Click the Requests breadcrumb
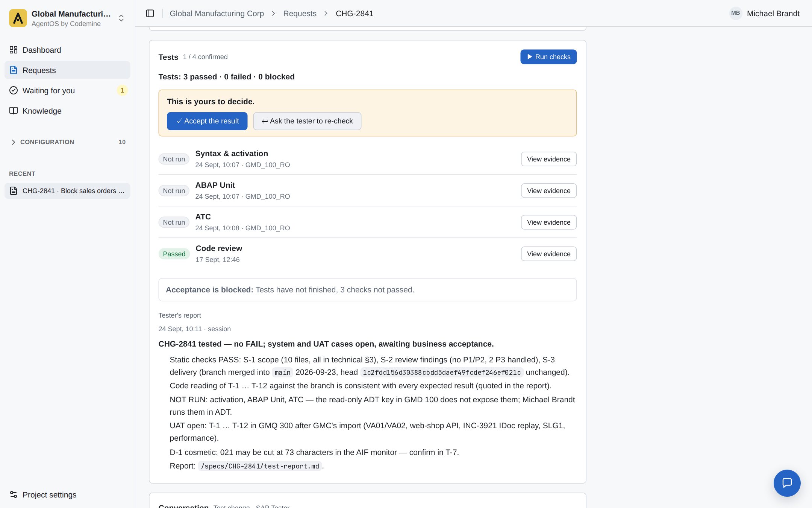The height and width of the screenshot is (508, 812). click(300, 14)
